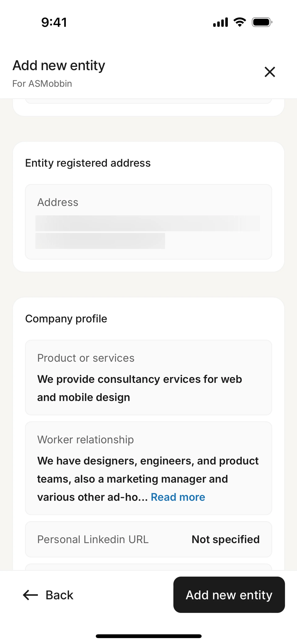297x644 pixels.
Task: Click the Company profile heading
Action: click(x=66, y=319)
